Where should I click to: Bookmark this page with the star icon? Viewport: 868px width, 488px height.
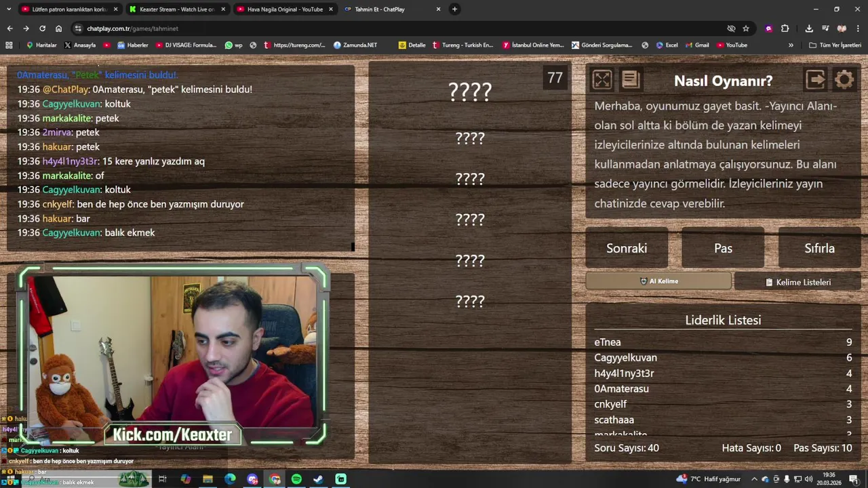[746, 28]
